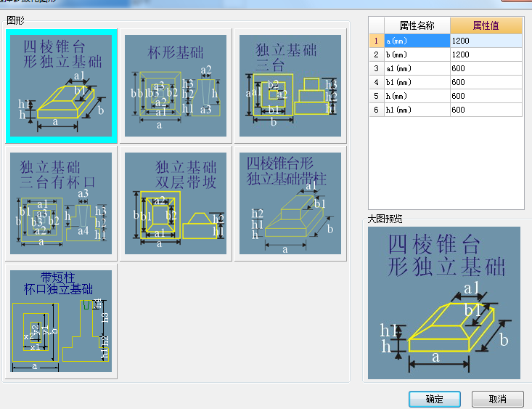Click row number 5 header
The image size is (532, 409).
(377, 96)
